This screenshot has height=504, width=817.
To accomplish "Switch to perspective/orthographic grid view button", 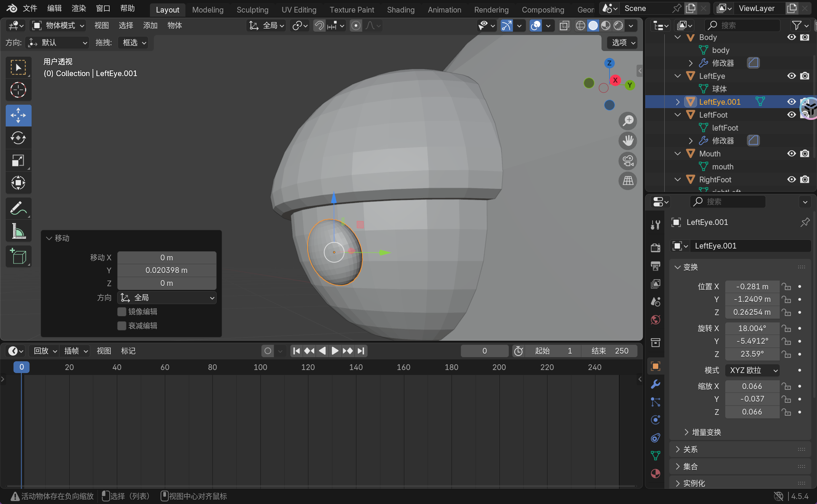I will click(x=628, y=181).
